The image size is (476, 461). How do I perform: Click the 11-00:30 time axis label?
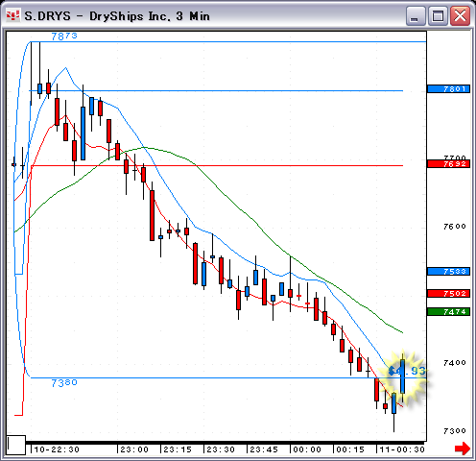tap(402, 449)
